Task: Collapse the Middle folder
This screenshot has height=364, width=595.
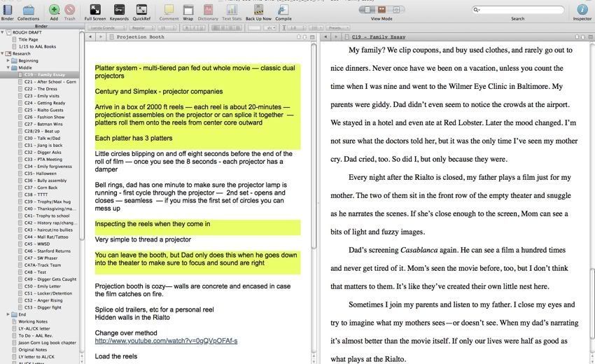Action: point(8,68)
